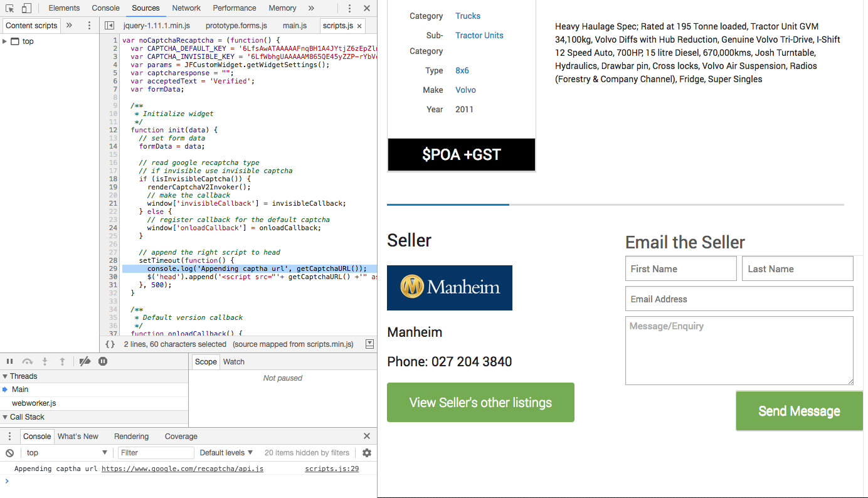
Task: Switch to the Watch pane tab
Action: (234, 362)
